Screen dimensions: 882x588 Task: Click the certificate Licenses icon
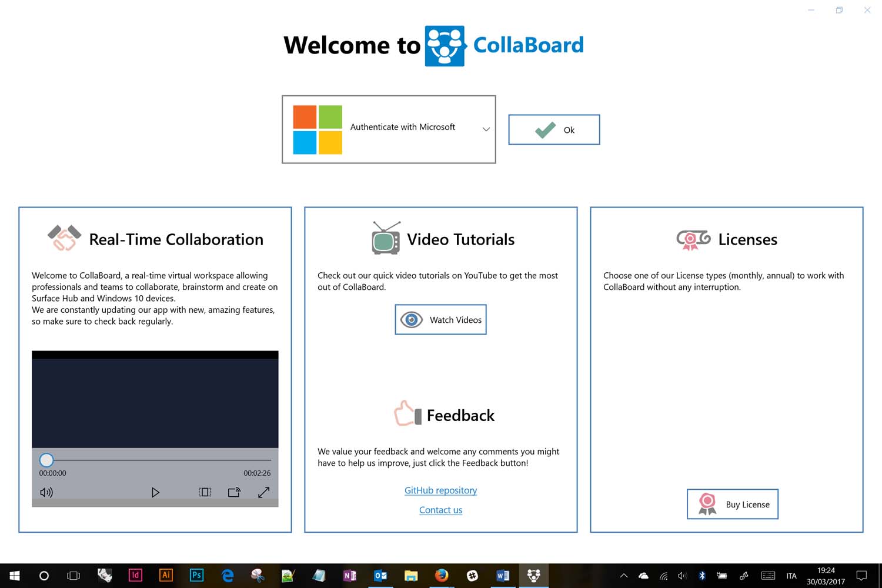pos(693,239)
